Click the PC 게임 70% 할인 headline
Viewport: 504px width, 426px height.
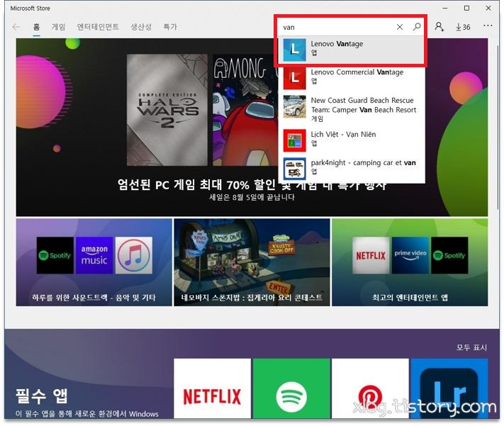[252, 184]
